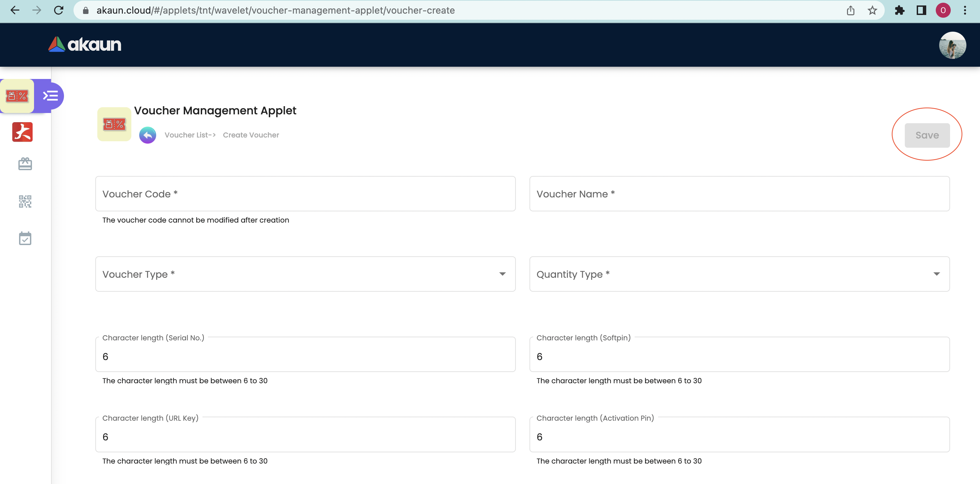Open the calendar check sidebar icon
980x484 pixels.
point(25,239)
